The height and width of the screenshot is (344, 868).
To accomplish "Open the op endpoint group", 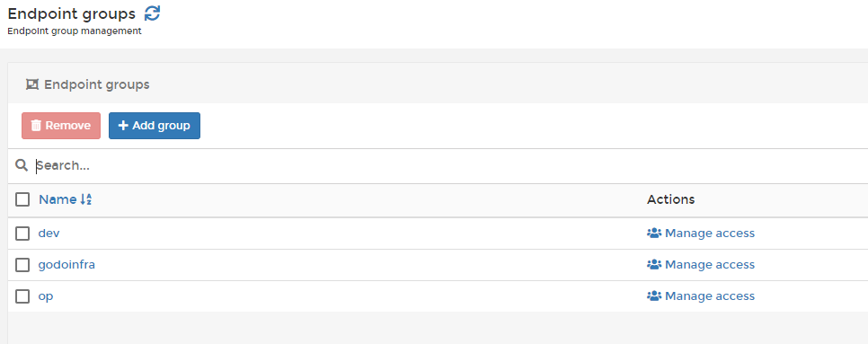I will (46, 297).
